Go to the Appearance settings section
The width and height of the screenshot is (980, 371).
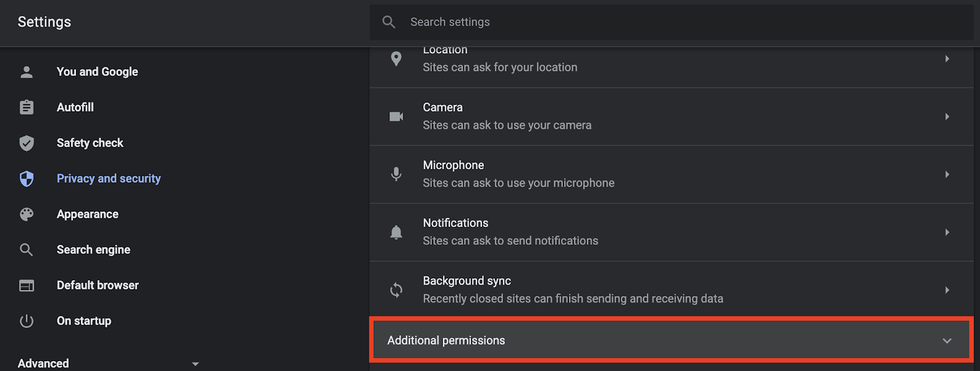88,214
